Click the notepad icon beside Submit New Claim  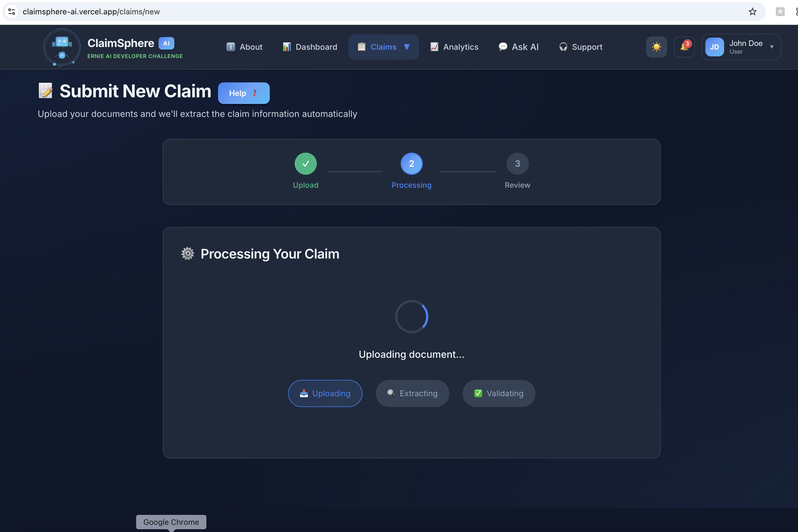tap(45, 91)
